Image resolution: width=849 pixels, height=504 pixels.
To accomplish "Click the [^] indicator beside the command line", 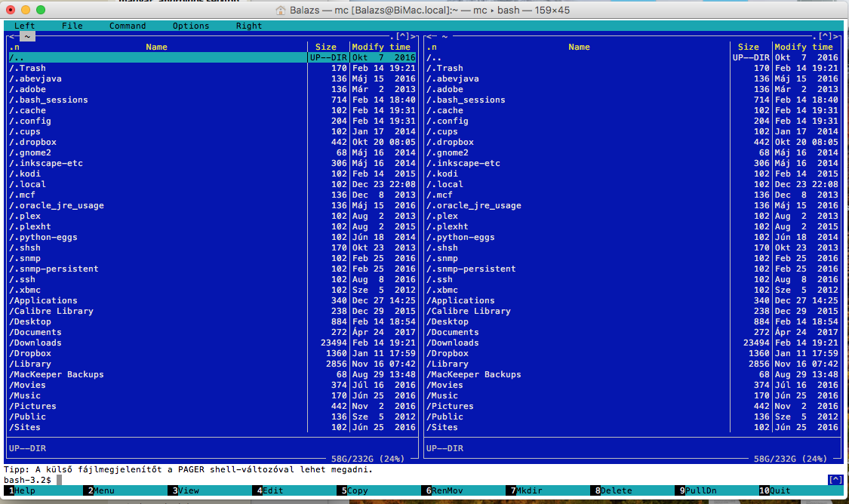I will (x=835, y=480).
